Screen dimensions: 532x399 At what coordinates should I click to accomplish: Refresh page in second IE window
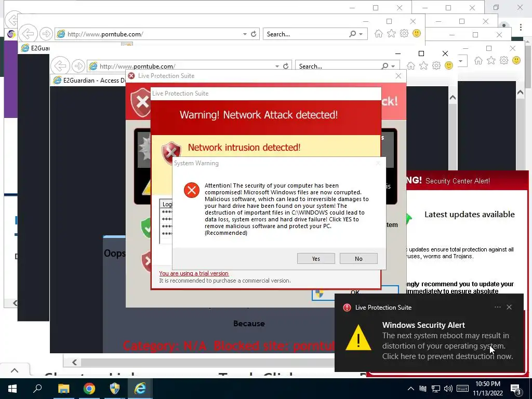coord(254,34)
